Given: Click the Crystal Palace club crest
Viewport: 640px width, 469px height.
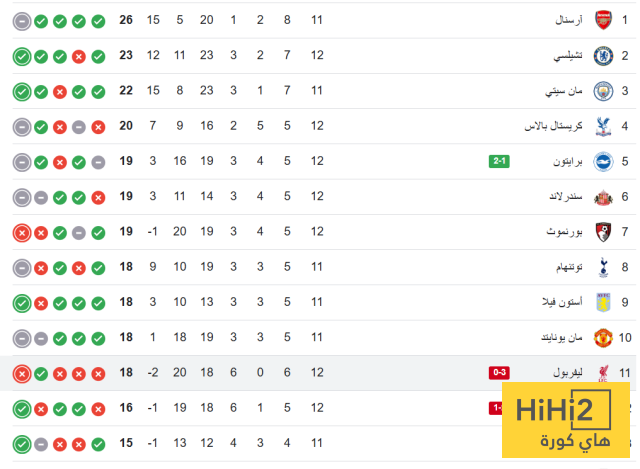Looking at the screenshot, I should tap(603, 126).
